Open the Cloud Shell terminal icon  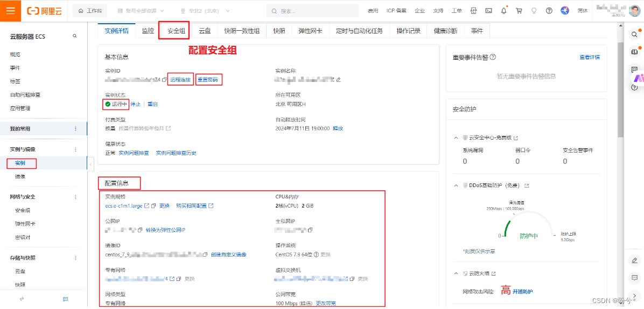(488, 11)
